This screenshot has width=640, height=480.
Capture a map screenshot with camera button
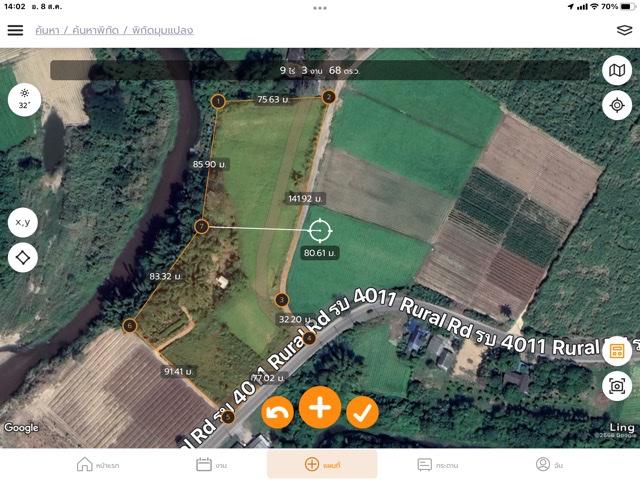617,386
